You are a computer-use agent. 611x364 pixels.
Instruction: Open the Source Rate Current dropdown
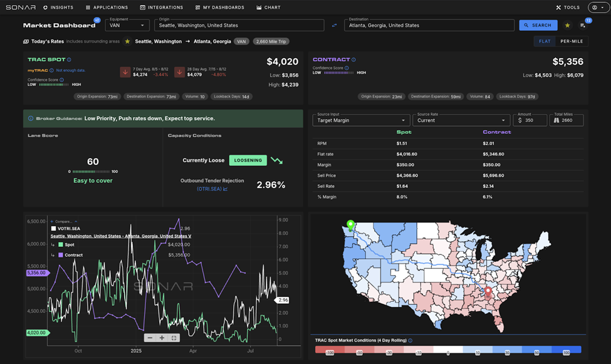(461, 120)
